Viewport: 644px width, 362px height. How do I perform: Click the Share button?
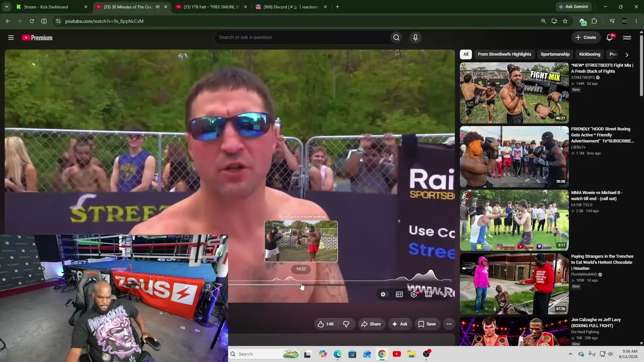click(x=371, y=324)
